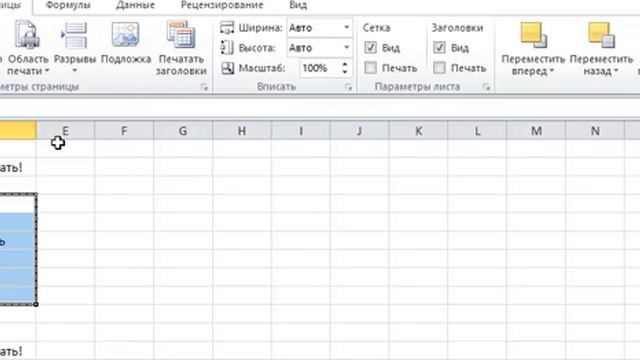The image size is (640, 360).
Task: Select column J header
Action: 360,131
